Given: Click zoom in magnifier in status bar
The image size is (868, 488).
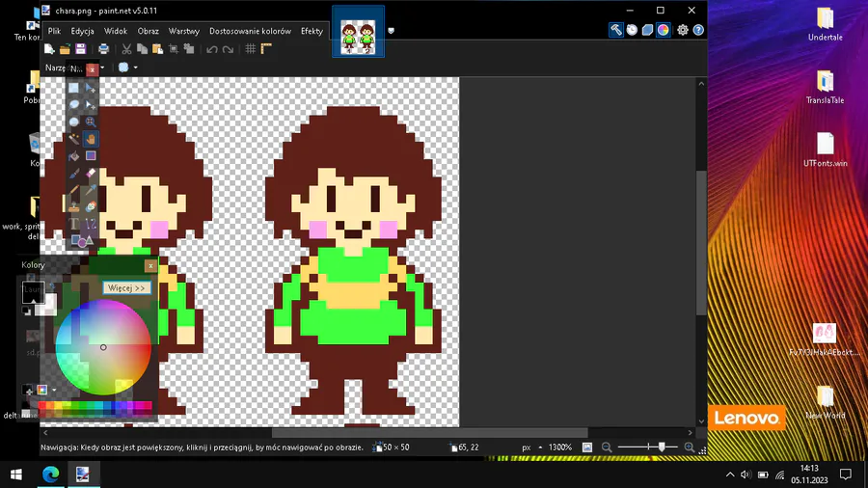Looking at the screenshot, I should [690, 447].
